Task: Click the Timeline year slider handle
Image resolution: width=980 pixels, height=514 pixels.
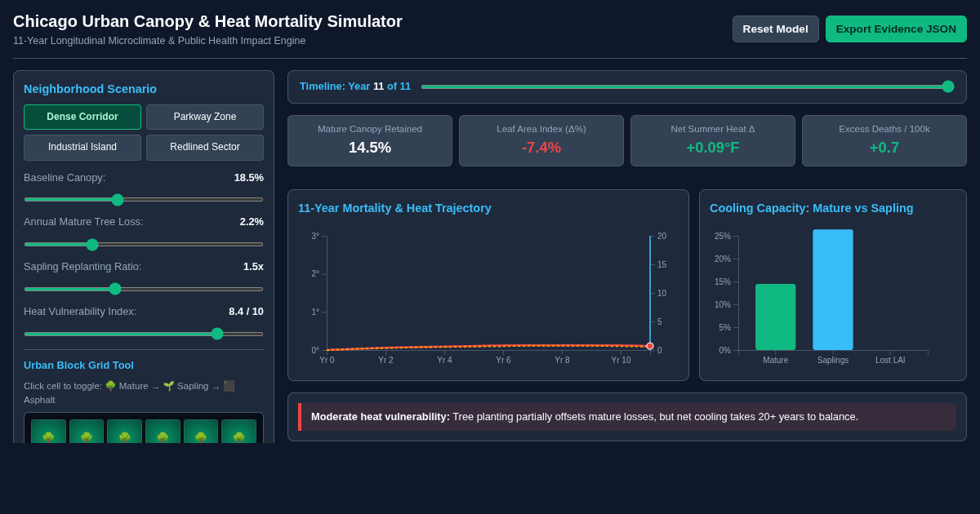Action: [x=948, y=86]
